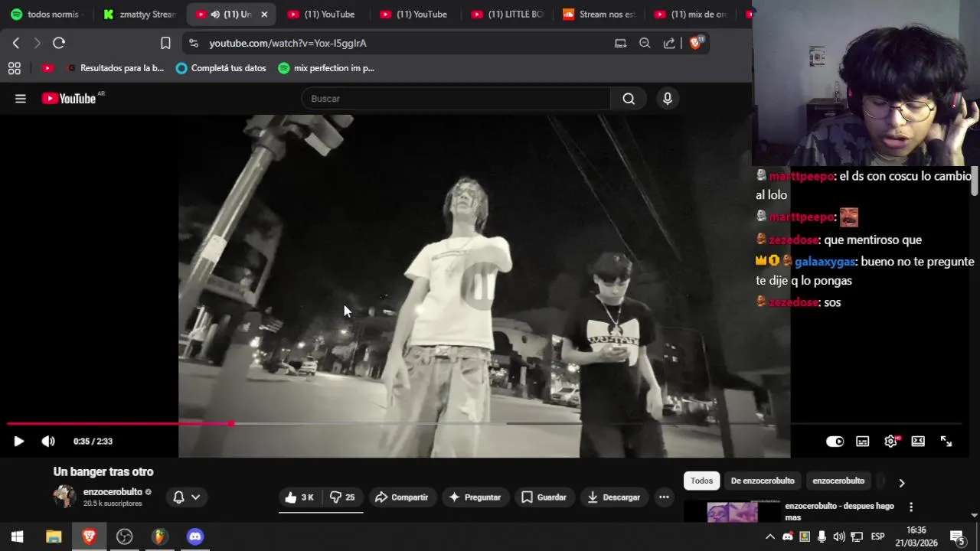The width and height of the screenshot is (980, 551).
Task: Reload the current page
Action: [59, 44]
